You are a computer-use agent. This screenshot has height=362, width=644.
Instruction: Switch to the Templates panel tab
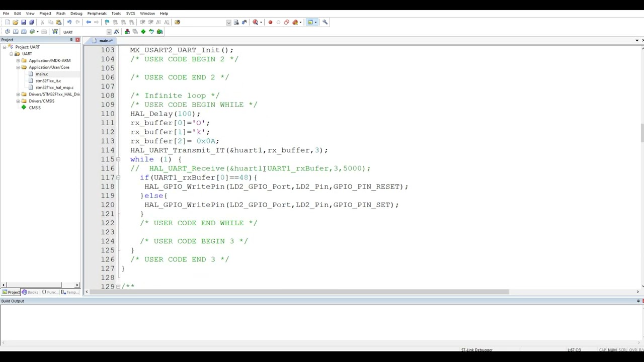(69, 292)
